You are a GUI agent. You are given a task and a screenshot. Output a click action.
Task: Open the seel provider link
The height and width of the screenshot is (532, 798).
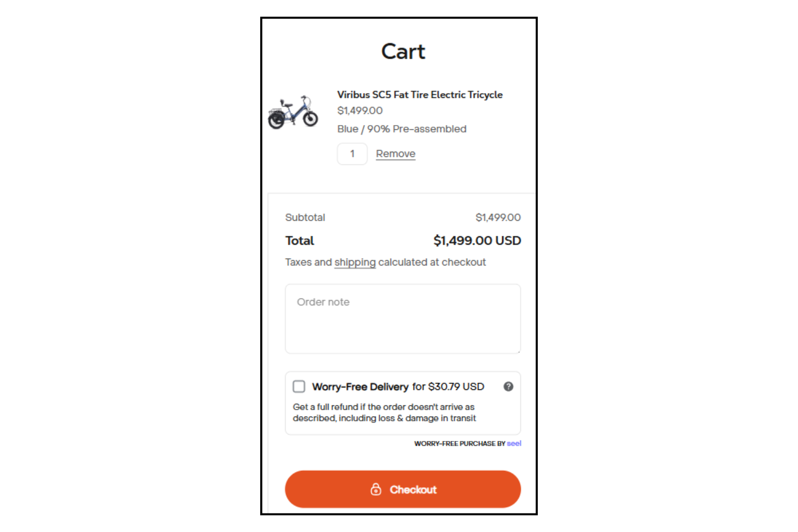click(x=514, y=443)
